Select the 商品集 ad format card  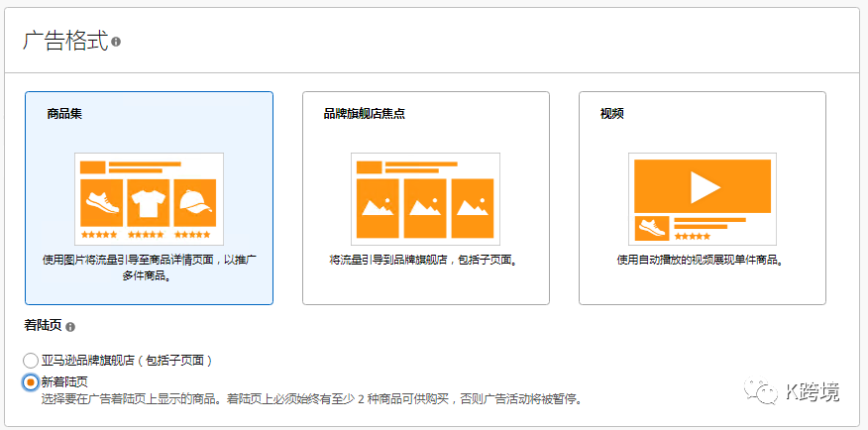tap(149, 198)
